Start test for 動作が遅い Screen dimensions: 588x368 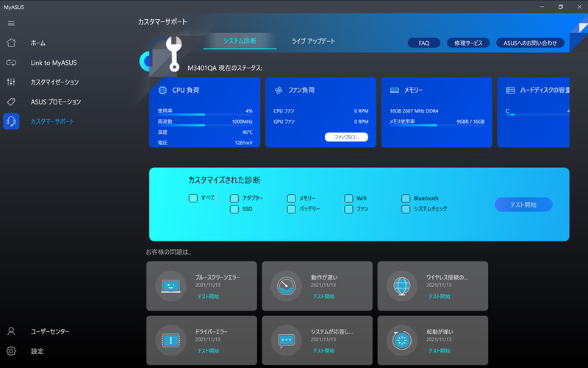pos(323,297)
